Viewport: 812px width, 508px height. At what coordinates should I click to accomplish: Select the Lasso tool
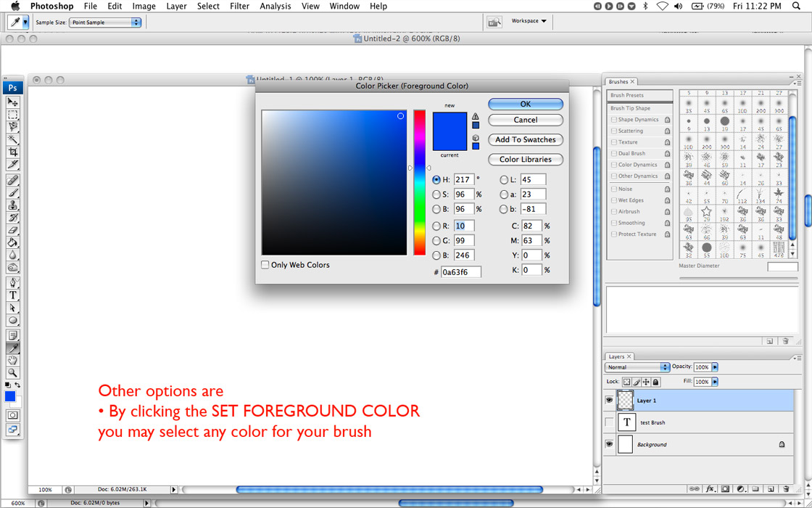tap(13, 127)
